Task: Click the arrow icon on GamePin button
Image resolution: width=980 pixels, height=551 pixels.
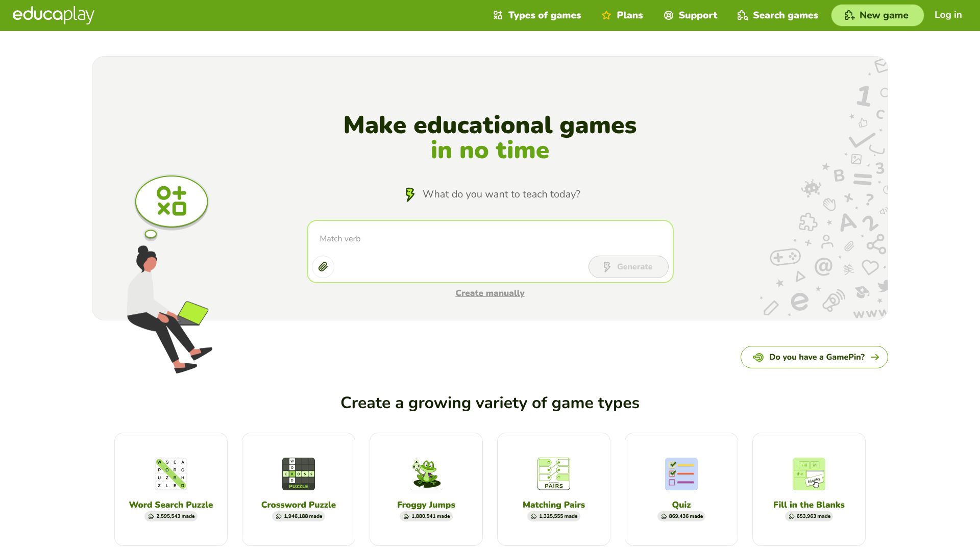Action: (875, 357)
